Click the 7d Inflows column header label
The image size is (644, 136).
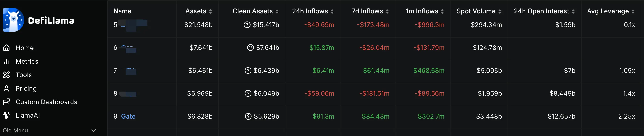point(367,11)
